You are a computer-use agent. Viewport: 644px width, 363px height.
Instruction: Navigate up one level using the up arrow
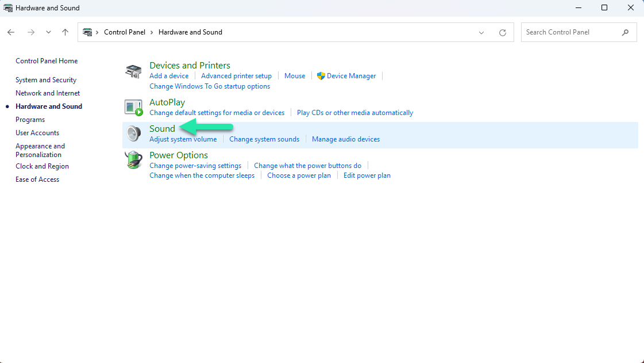(x=64, y=32)
